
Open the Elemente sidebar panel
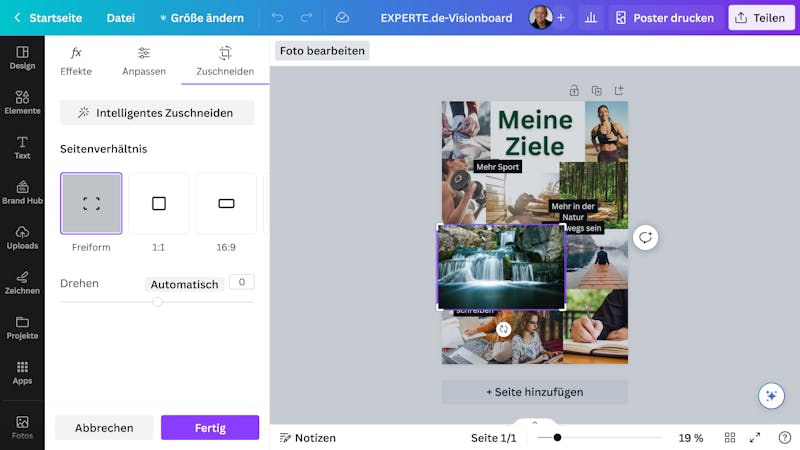(x=22, y=102)
